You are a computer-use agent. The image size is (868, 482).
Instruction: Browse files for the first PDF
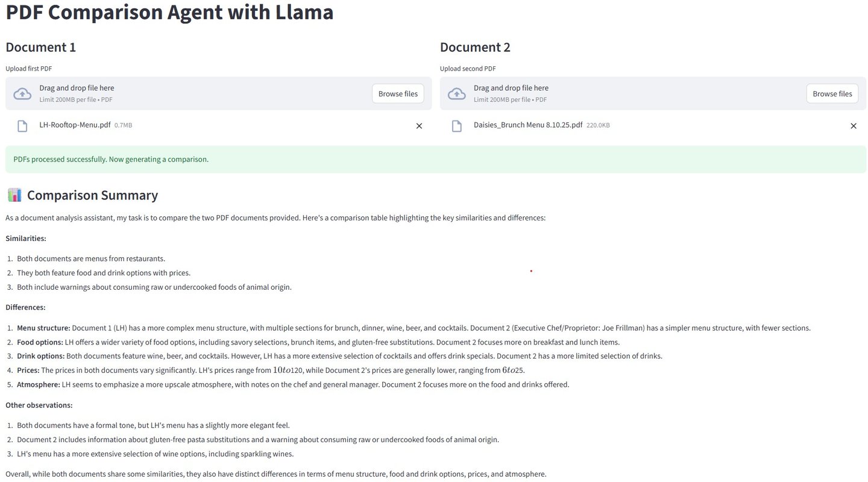point(398,93)
